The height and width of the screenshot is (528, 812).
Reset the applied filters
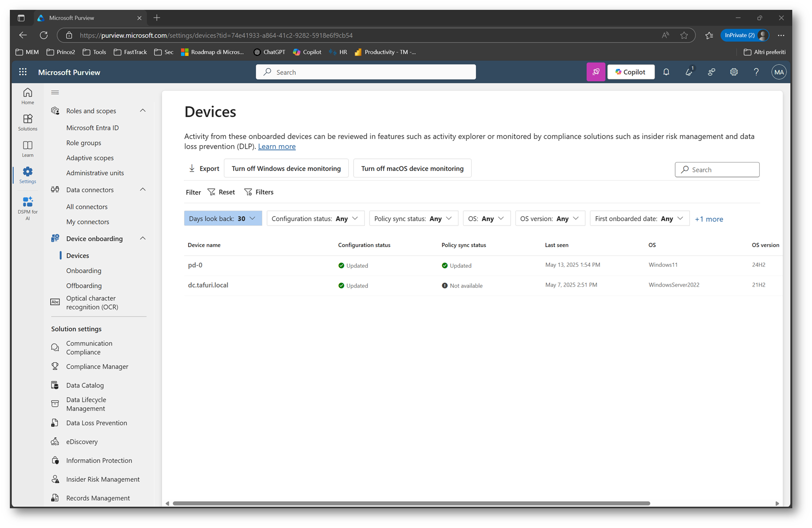[221, 192]
